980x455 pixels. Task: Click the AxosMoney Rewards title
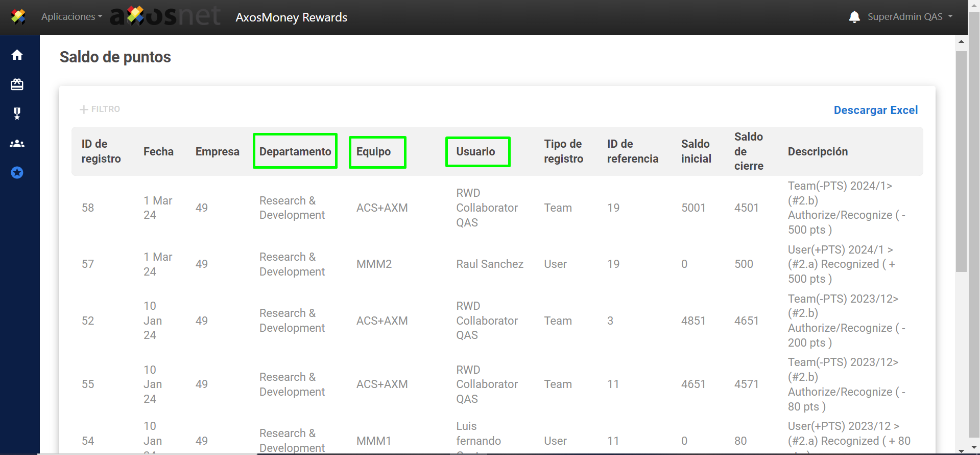click(291, 17)
